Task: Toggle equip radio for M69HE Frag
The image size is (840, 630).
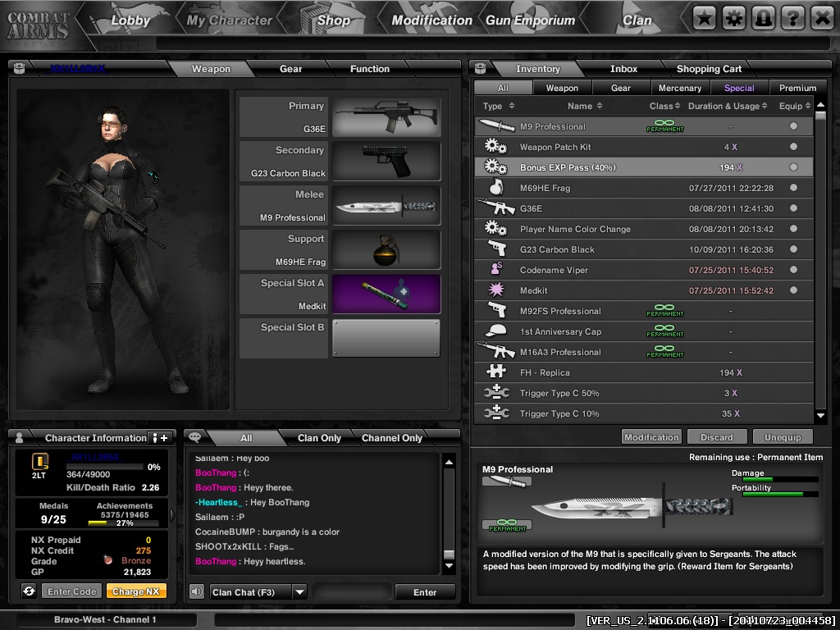Action: pos(793,188)
